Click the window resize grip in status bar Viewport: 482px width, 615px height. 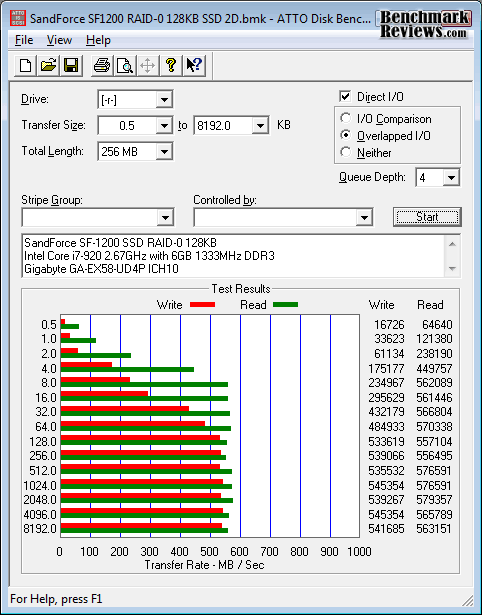(467, 600)
